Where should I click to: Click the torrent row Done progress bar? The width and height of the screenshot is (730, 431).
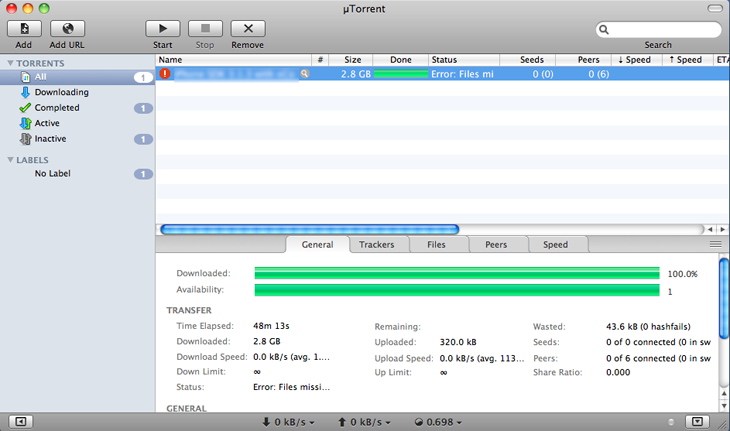pos(401,74)
